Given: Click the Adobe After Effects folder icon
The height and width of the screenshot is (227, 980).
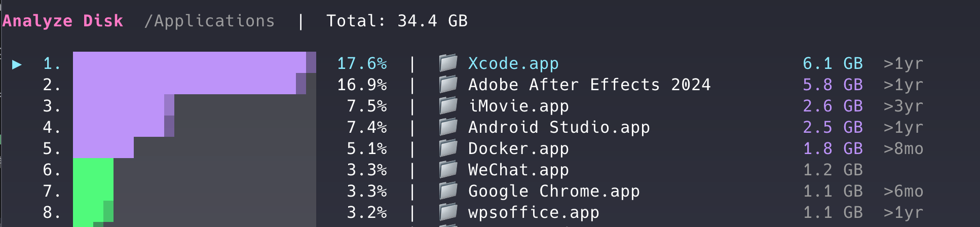Looking at the screenshot, I should tap(448, 84).
